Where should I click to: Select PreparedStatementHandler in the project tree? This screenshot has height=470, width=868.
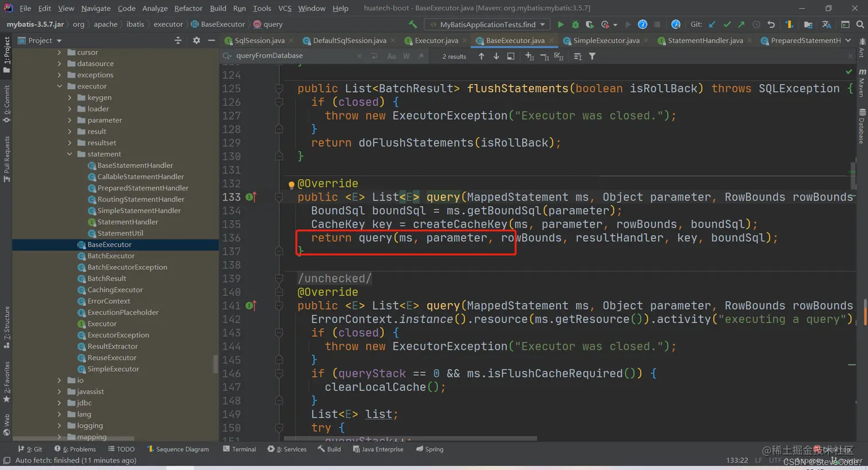(143, 188)
